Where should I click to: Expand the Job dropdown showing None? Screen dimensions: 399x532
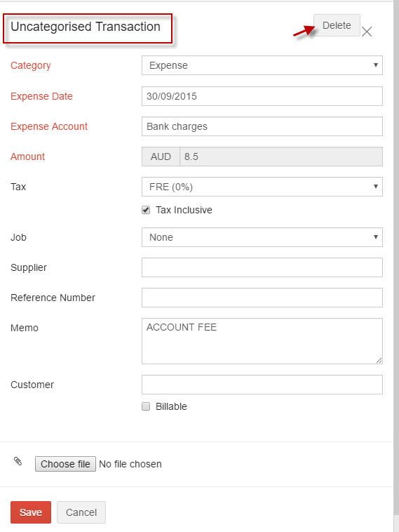click(262, 237)
